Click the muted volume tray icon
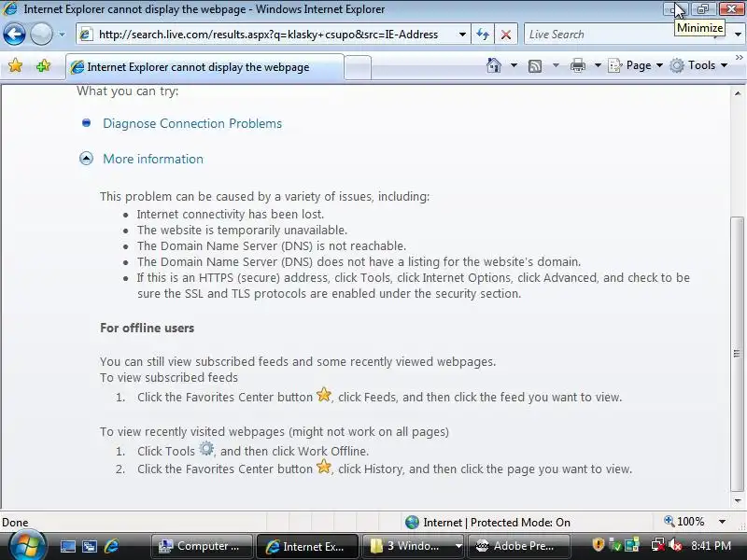 point(675,545)
